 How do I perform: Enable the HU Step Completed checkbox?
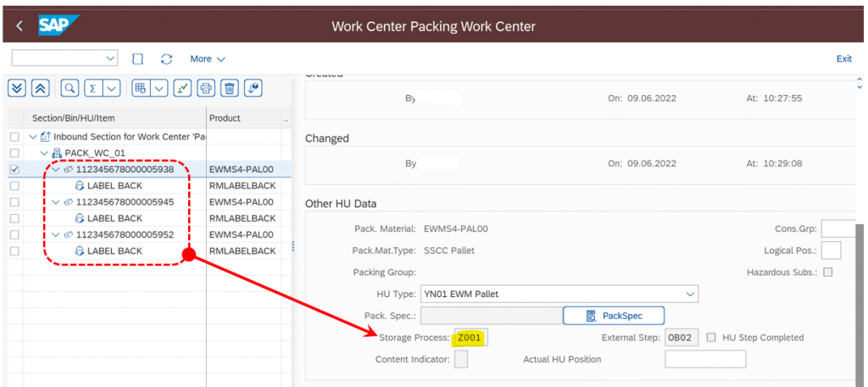click(711, 337)
